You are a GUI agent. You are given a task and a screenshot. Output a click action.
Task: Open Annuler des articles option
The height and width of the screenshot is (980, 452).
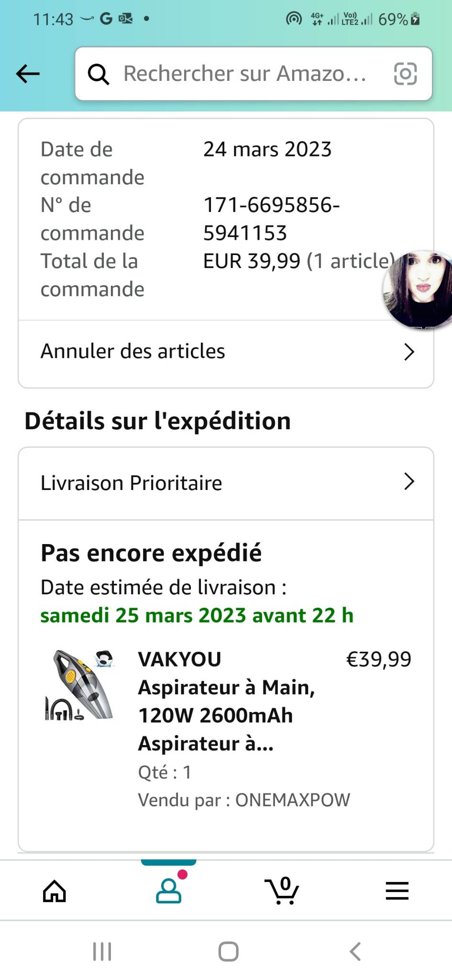[133, 351]
